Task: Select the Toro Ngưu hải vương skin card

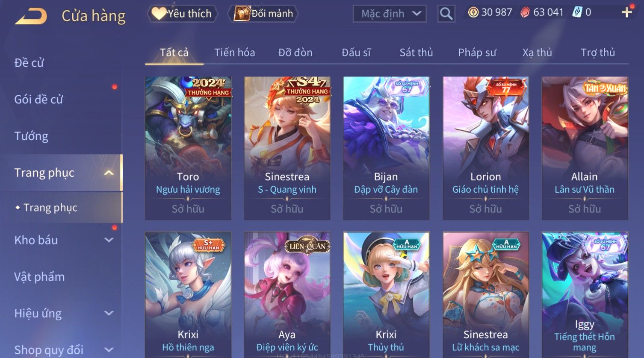Action: click(188, 148)
